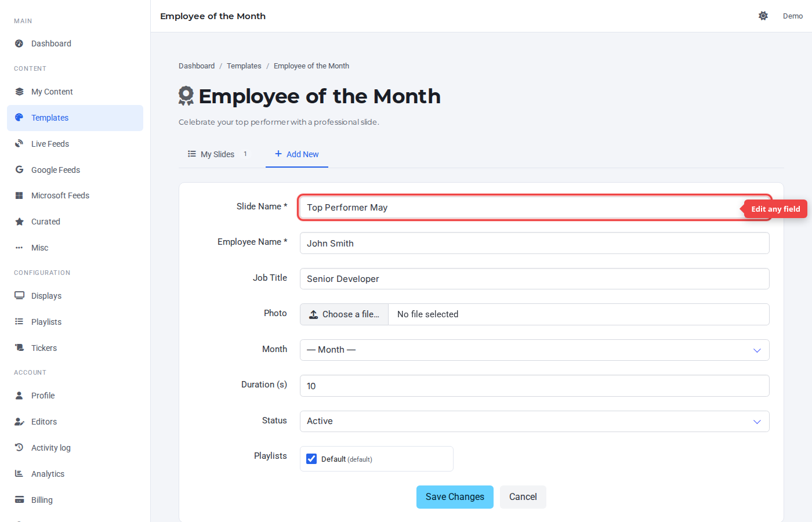Open Curated menu item
Screen dimensions: 812x522
click(x=75, y=222)
